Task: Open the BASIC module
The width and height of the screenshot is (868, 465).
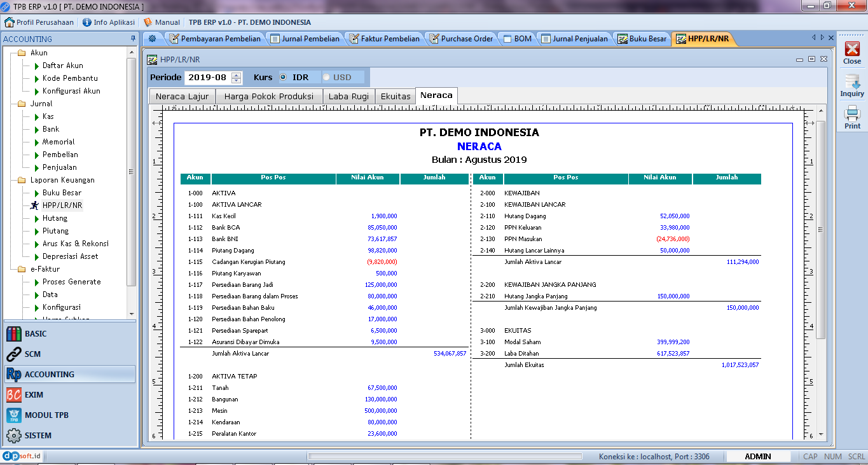Action: click(36, 333)
